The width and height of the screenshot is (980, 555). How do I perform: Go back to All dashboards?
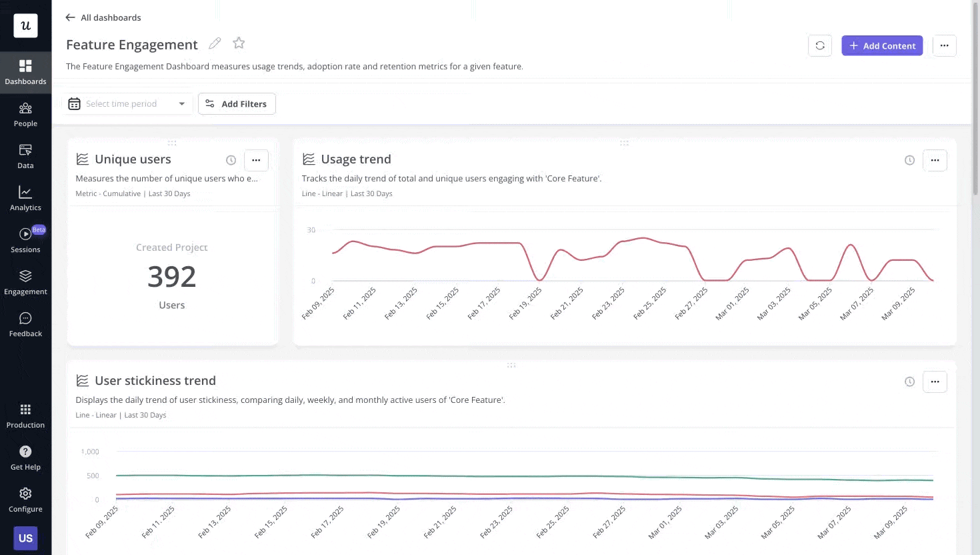click(103, 17)
